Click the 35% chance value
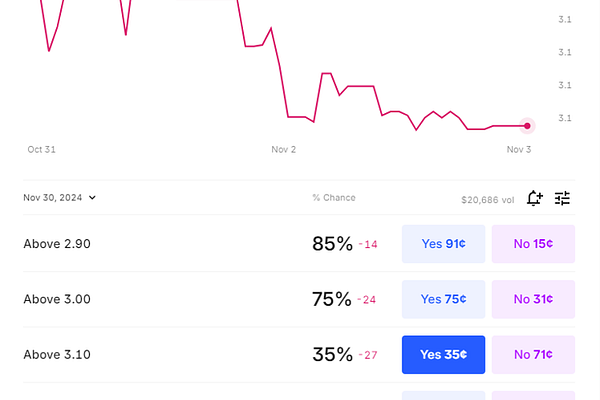Image resolution: width=600 pixels, height=400 pixels. [x=332, y=354]
